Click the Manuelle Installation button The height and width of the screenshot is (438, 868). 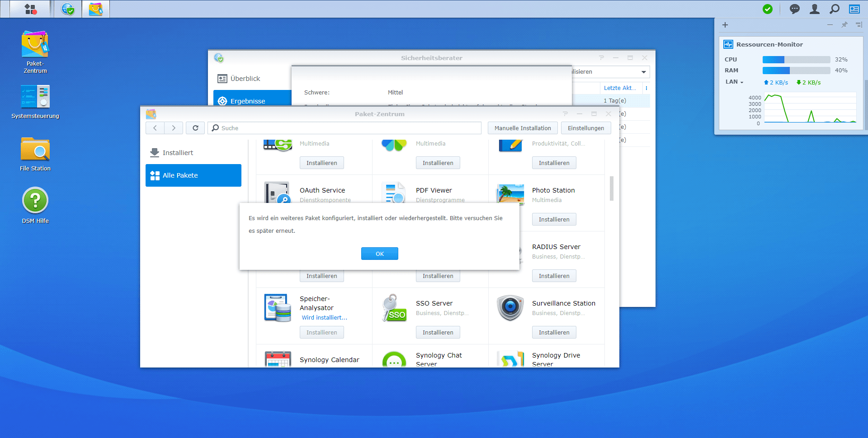click(x=523, y=128)
